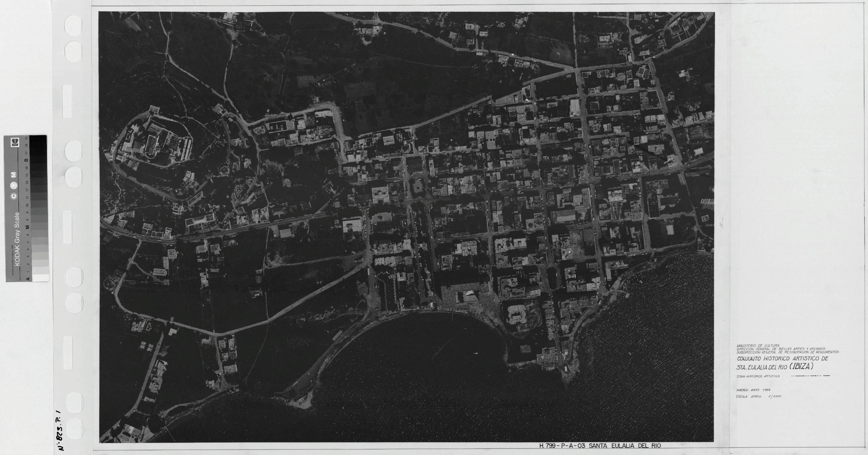868x455 pixels.
Task: Click the 'MADRID - MAYO - 1981' date text
Action: (754, 390)
